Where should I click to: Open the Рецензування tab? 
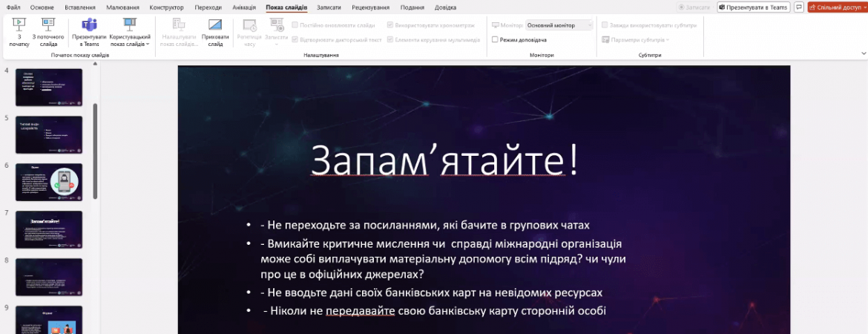click(x=369, y=7)
